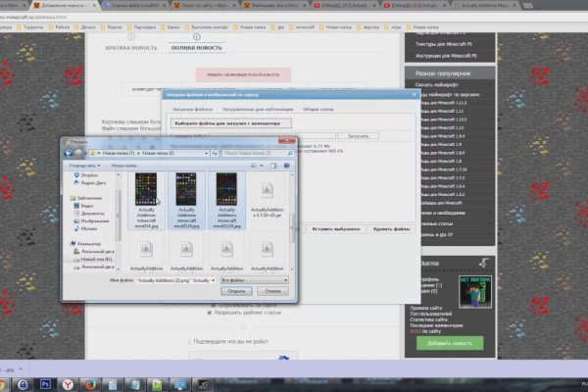Click the 'Открыть' button in file dialog

click(236, 291)
